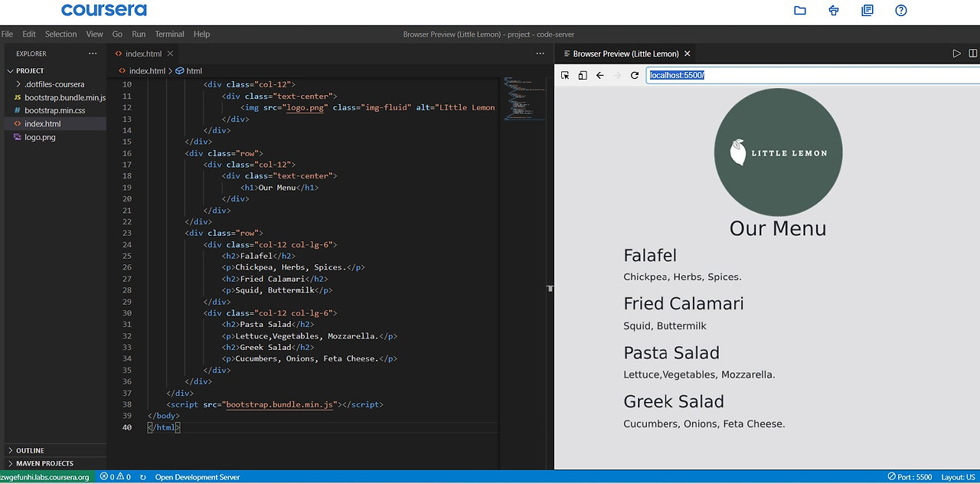Viewport: 980px width, 484px height.
Task: Click the Little Lemon logo image in preview
Action: click(x=778, y=152)
